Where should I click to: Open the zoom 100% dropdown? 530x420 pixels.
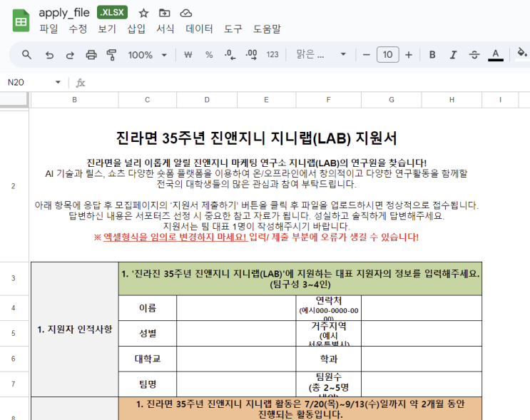pos(148,55)
